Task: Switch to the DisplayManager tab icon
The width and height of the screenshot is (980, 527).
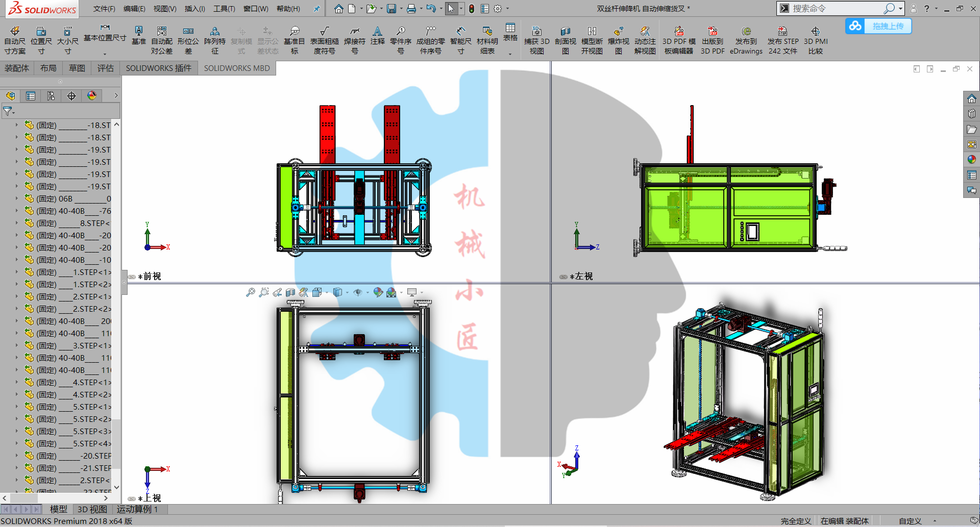Action: [92, 96]
